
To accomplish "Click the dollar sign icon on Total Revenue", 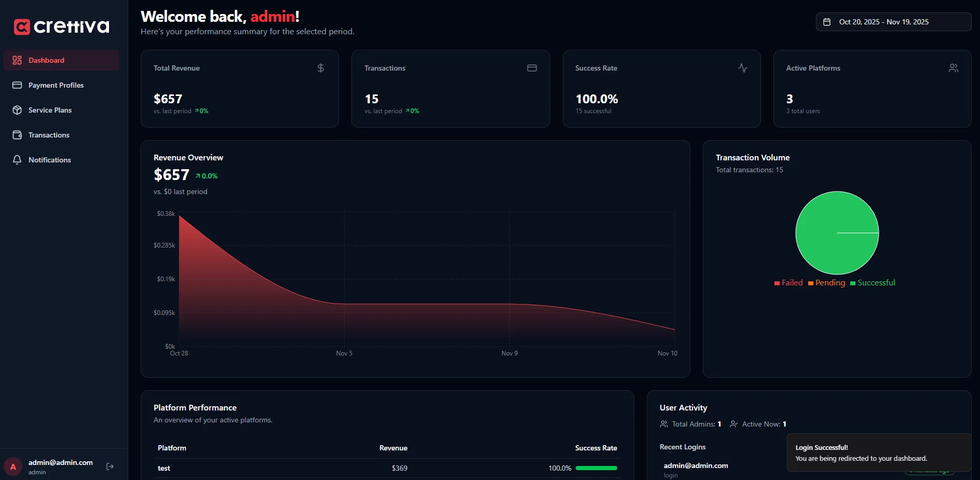I will tap(321, 68).
